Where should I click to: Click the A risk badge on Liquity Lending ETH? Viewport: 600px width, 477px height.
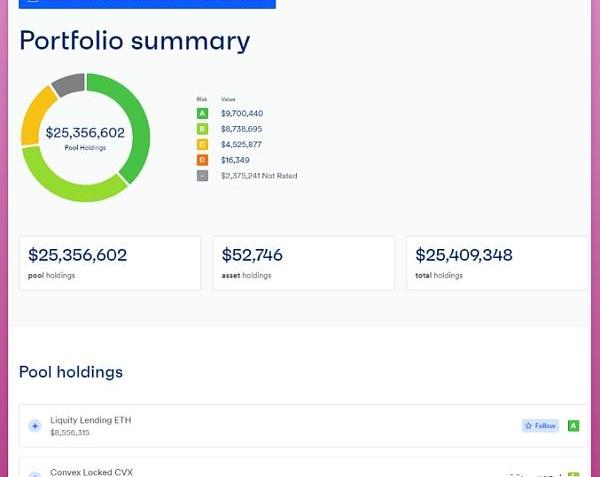coord(574,426)
